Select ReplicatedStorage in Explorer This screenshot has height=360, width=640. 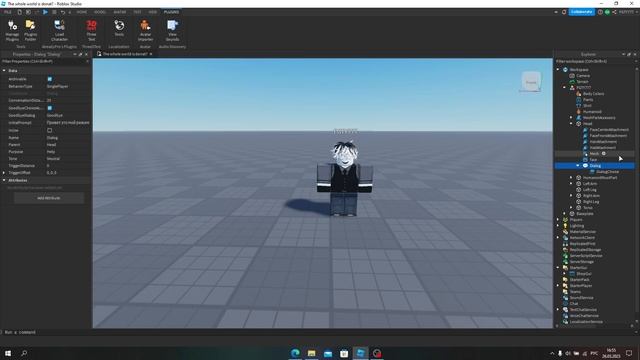pyautogui.click(x=585, y=249)
